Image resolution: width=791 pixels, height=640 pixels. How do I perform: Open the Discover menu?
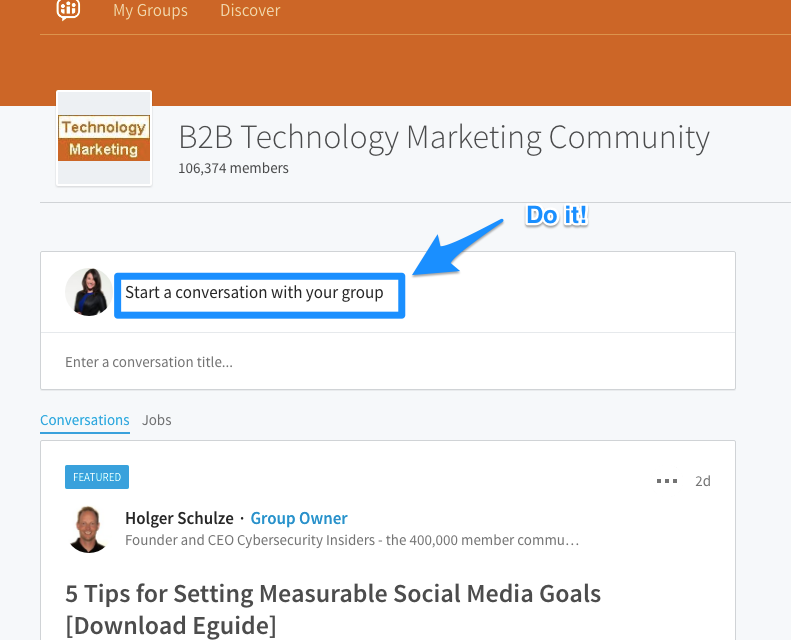click(x=250, y=10)
